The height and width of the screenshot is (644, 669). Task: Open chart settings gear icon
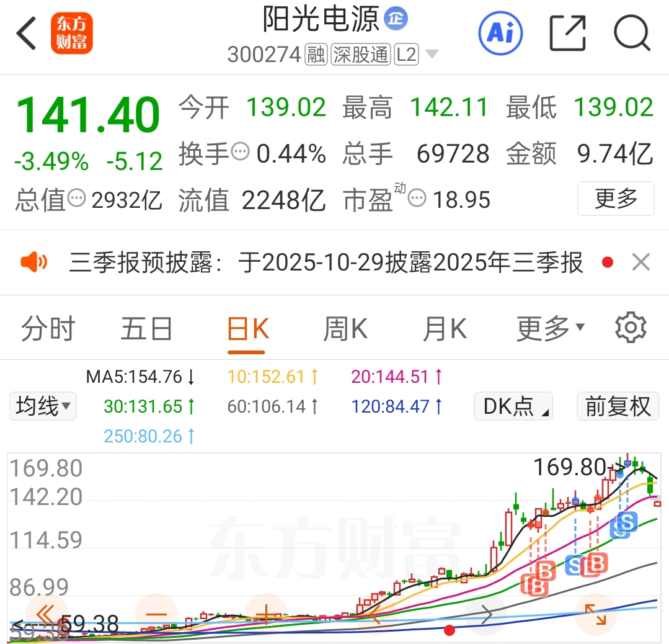(631, 328)
